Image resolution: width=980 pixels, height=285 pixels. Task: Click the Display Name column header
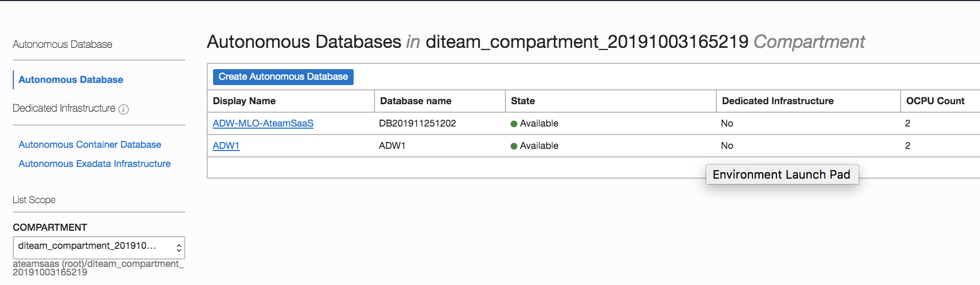pyautogui.click(x=244, y=101)
